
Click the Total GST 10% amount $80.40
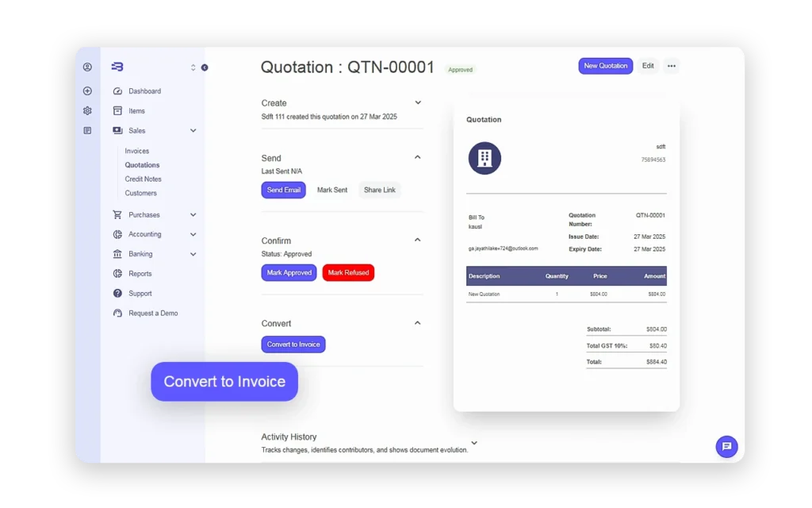tap(658, 346)
